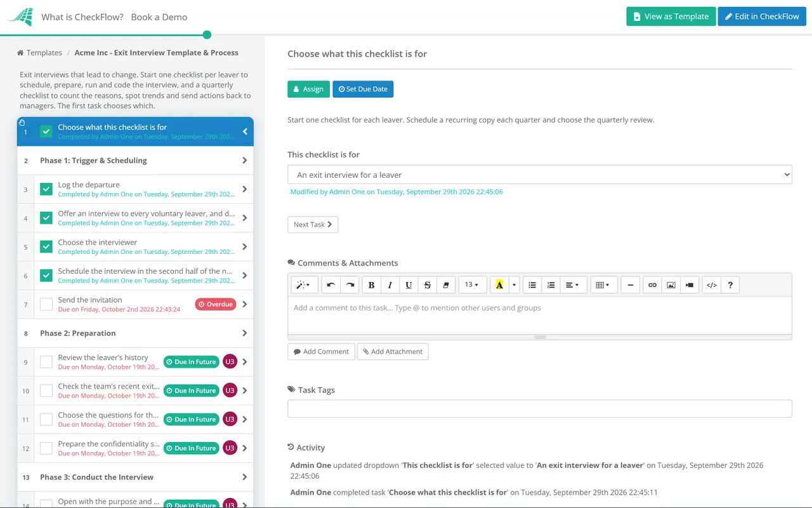
Task: Click the eraser Remove Font Style icon
Action: 445,285
